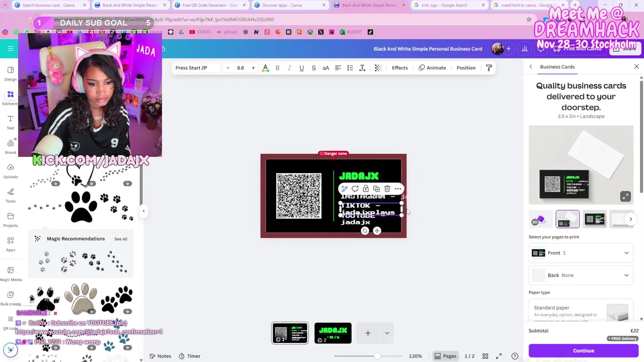Open the Uploads sidebar tab

click(x=10, y=171)
